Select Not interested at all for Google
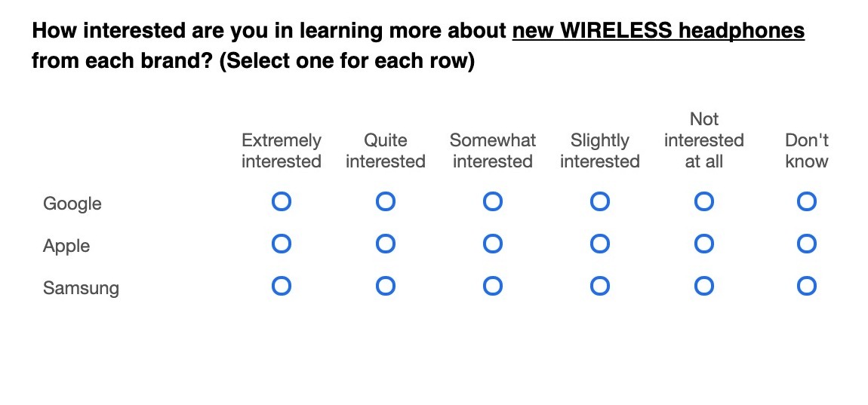 point(704,202)
